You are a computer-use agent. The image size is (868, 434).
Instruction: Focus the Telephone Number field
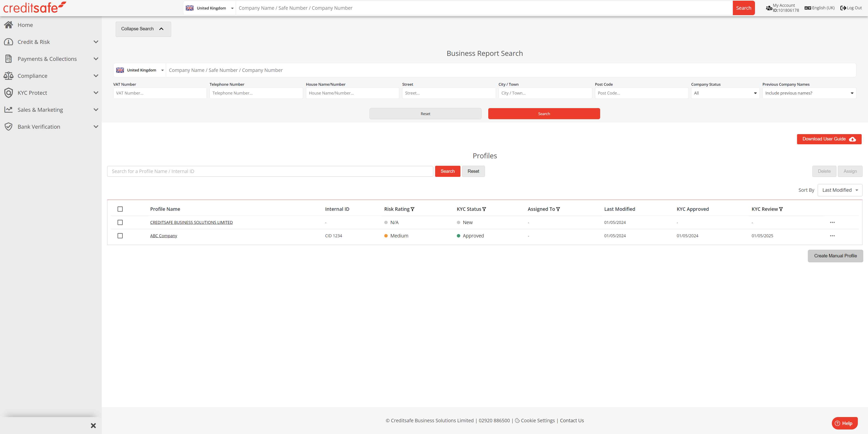point(256,93)
